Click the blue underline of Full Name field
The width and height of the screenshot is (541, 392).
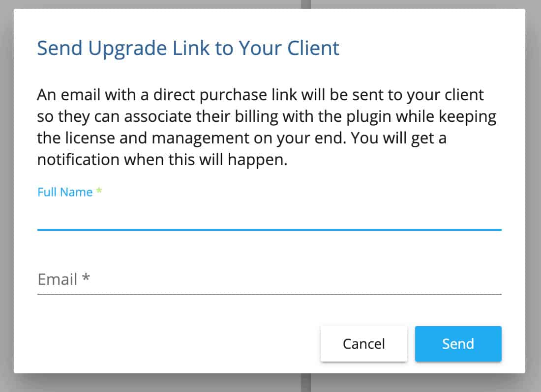pos(269,229)
